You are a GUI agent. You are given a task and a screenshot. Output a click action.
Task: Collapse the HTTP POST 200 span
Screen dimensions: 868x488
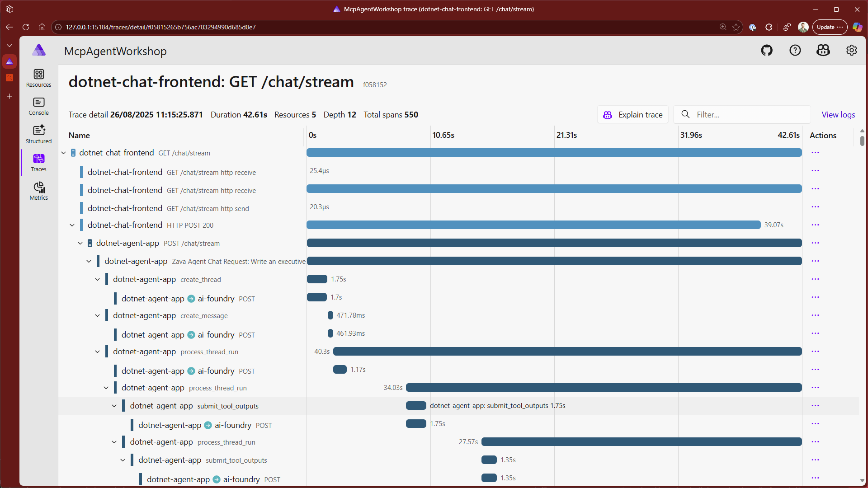point(72,225)
